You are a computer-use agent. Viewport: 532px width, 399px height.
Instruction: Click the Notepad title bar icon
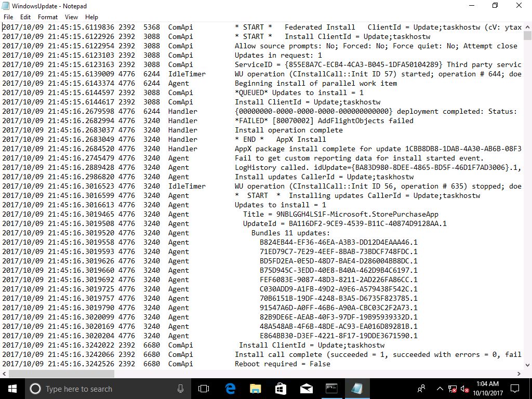click(x=5, y=6)
